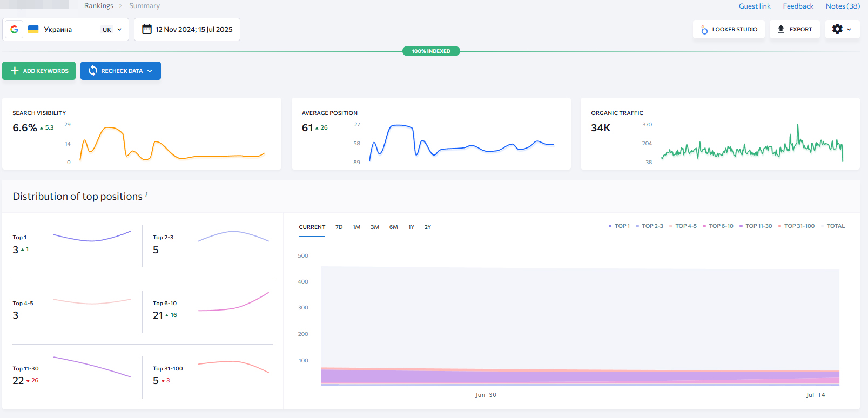The image size is (868, 418).
Task: Switch chart to 3M range tab
Action: pos(375,227)
